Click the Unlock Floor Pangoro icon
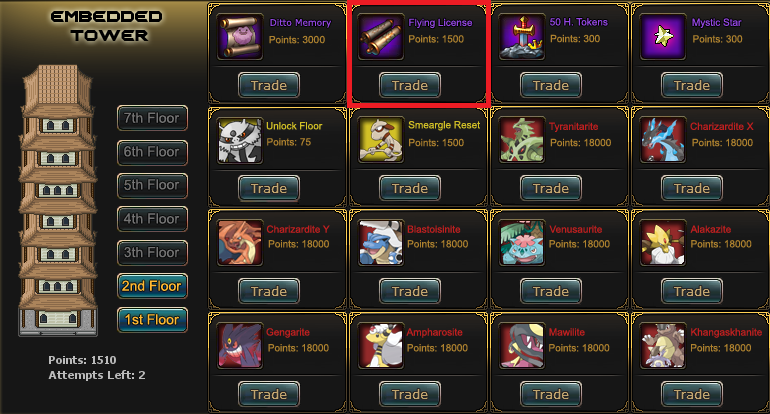Viewport: 770px width, 414px height. point(240,140)
